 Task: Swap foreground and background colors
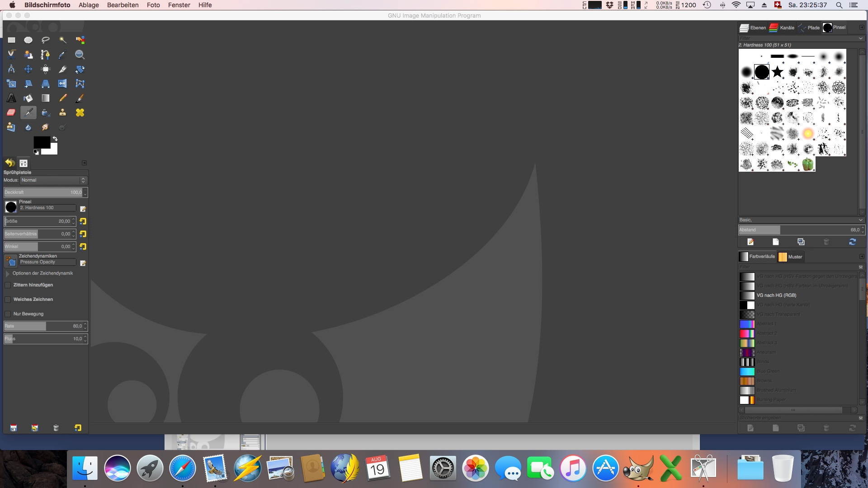pos(55,139)
